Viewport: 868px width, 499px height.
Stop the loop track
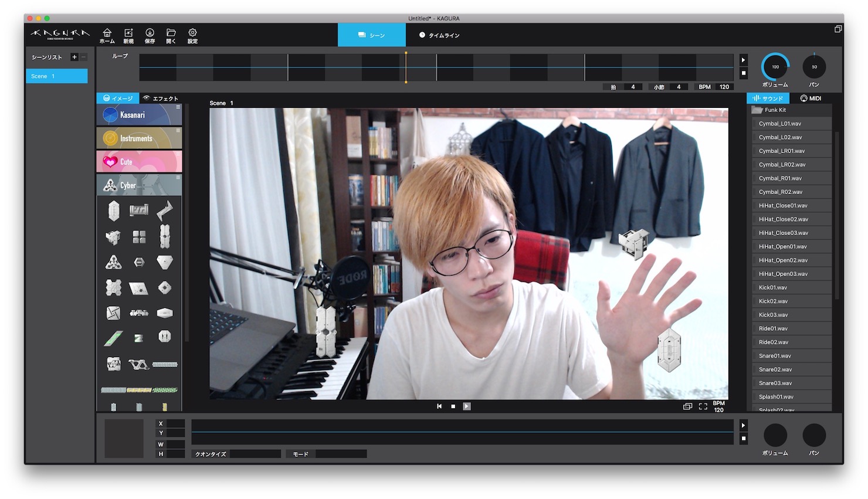pyautogui.click(x=744, y=73)
